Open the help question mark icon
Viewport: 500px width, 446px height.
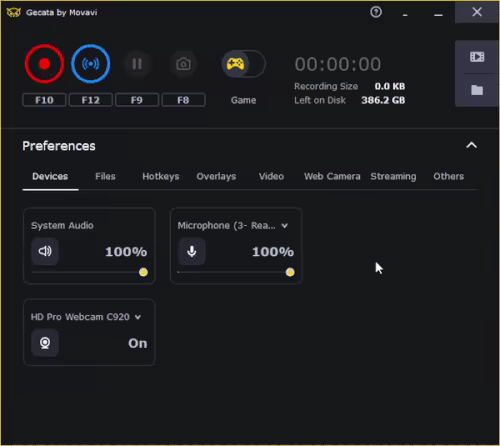376,12
